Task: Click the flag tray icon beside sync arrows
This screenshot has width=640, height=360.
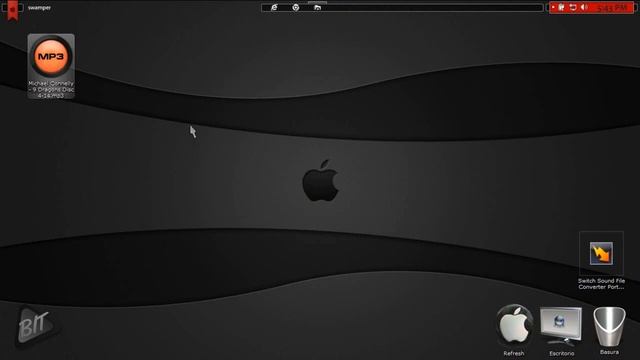Action: (x=562, y=7)
